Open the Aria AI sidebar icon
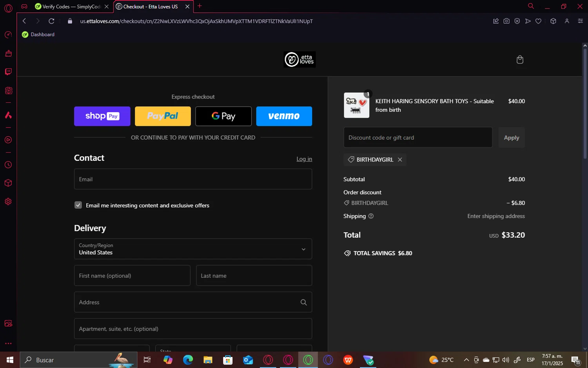The image size is (588, 368). (8, 115)
